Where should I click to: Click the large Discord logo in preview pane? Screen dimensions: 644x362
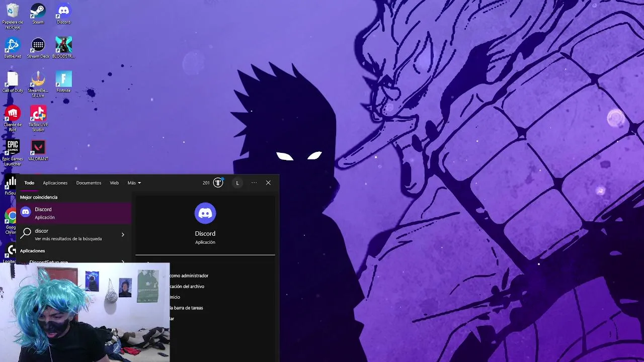pos(205,213)
